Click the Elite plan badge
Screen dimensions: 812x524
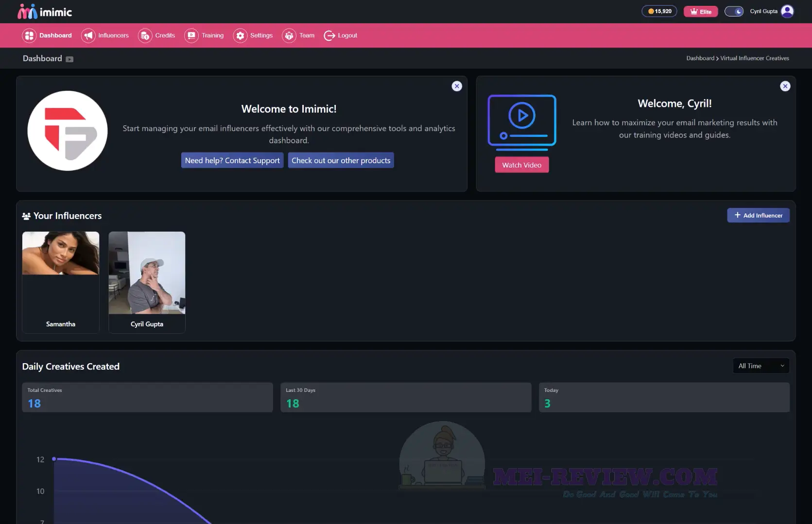click(x=701, y=11)
